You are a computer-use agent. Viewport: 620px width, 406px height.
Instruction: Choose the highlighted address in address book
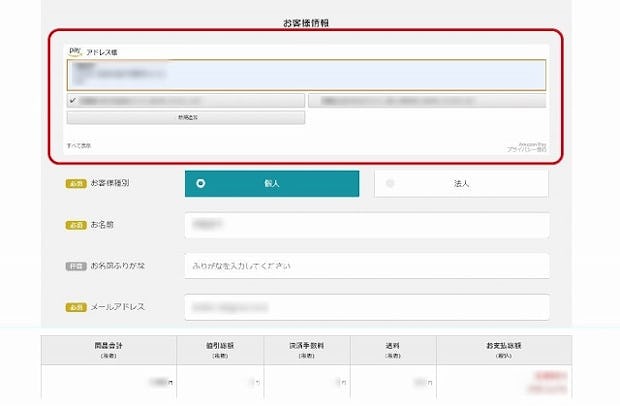(306, 75)
